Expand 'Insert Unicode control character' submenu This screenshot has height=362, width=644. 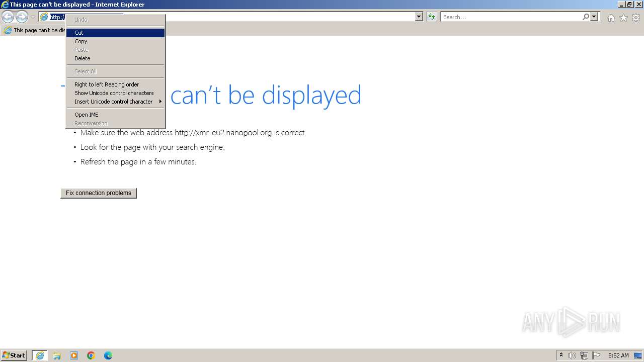115,102
